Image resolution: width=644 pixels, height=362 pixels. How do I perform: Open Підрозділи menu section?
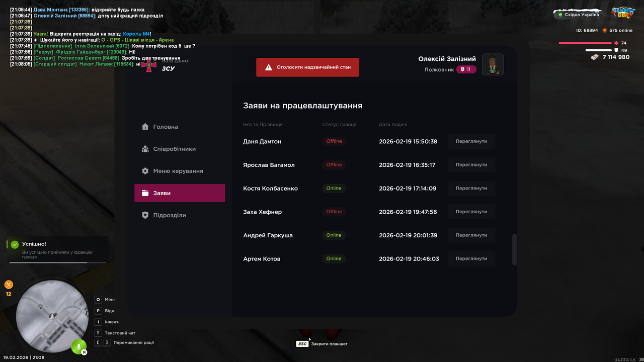pos(180,215)
